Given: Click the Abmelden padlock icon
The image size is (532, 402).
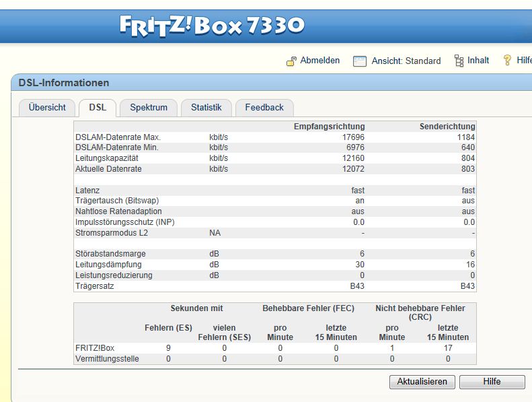Looking at the screenshot, I should point(291,61).
